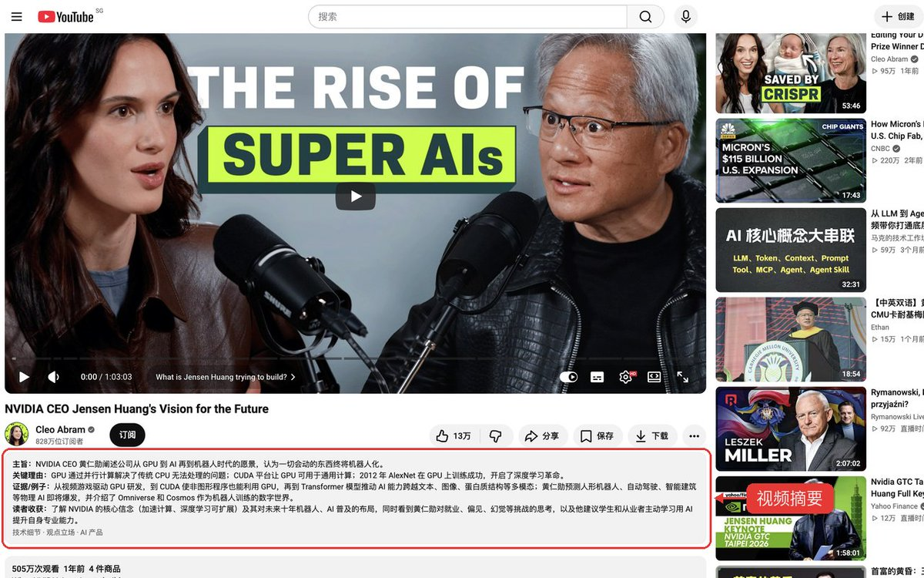
Task: Click the 观点立场 tag in summary
Action: point(60,533)
